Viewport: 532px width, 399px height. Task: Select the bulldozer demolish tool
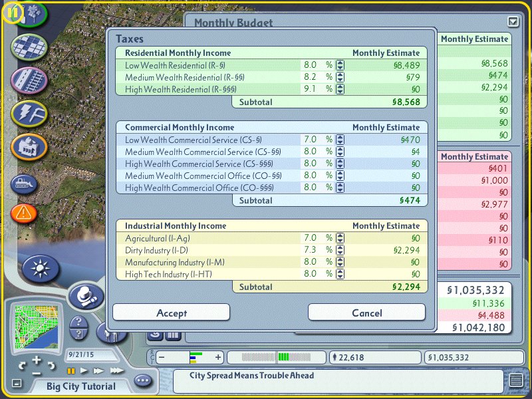[x=24, y=182]
